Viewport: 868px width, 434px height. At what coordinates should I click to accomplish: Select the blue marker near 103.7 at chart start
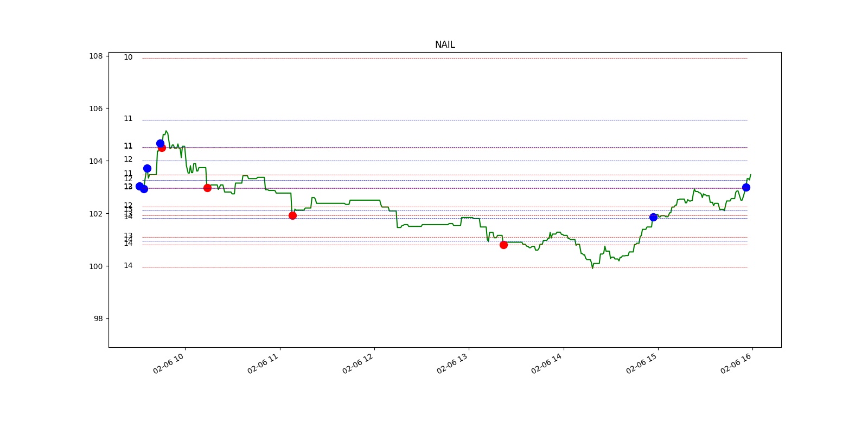coord(147,168)
